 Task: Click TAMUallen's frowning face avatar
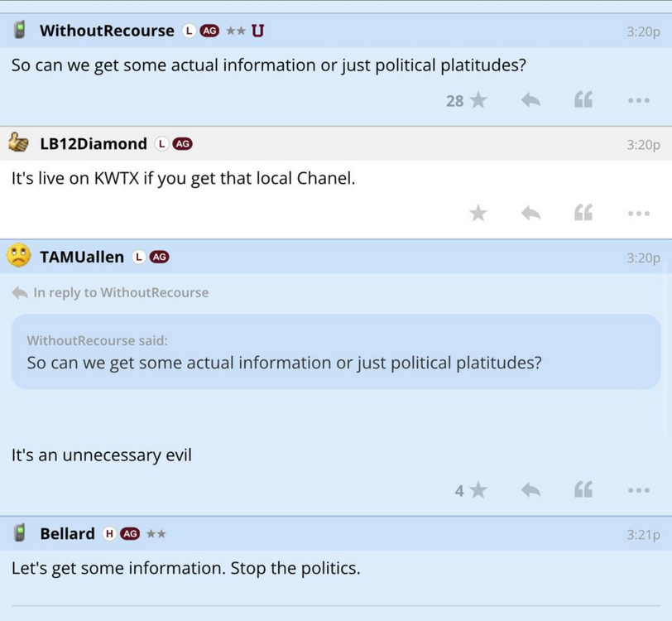(18, 256)
